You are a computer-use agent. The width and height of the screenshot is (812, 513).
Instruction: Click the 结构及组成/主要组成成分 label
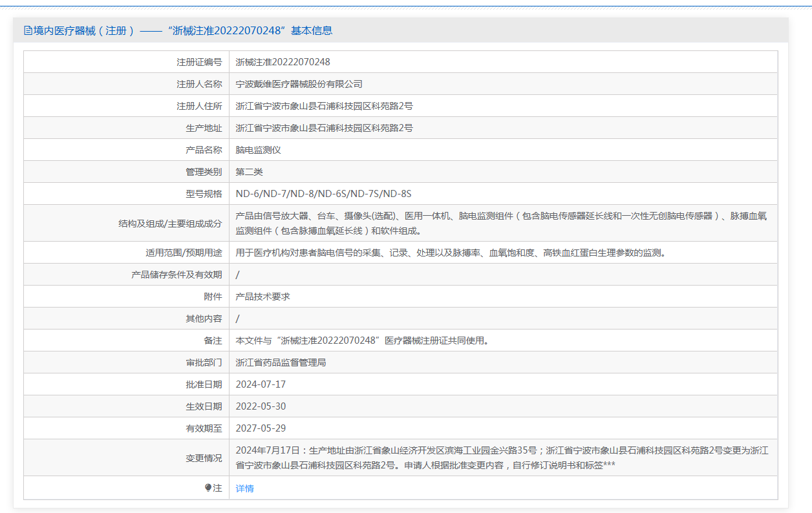coord(170,224)
